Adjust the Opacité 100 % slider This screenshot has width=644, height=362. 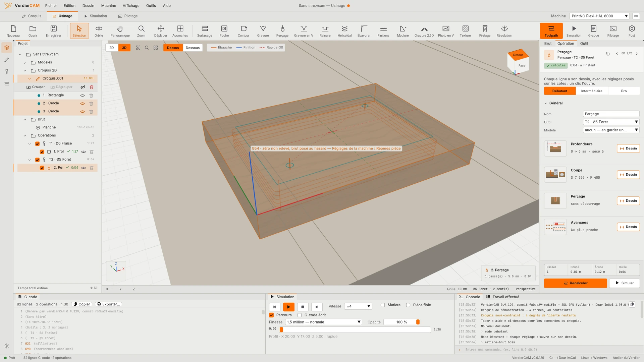coord(401,322)
